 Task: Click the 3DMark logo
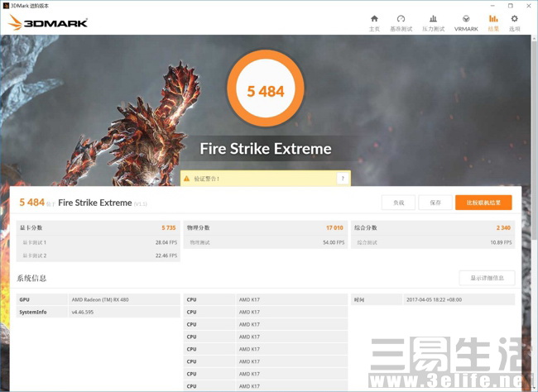[x=48, y=22]
